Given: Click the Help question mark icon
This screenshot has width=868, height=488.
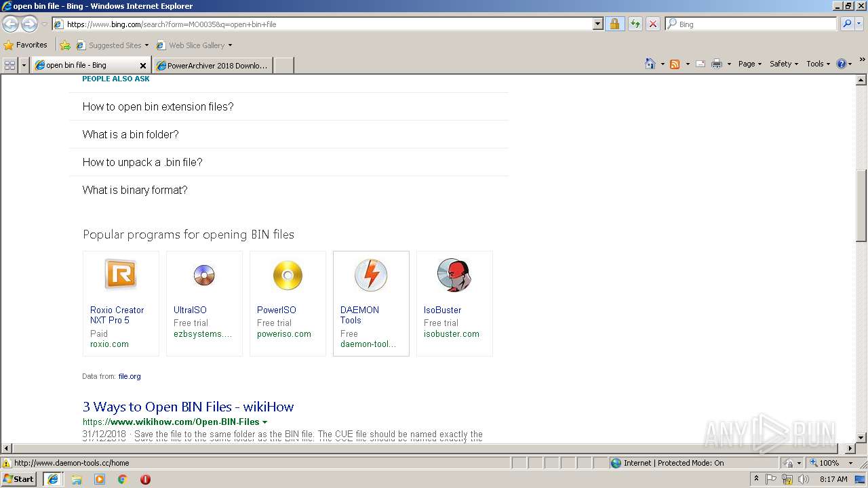Looking at the screenshot, I should click(x=842, y=64).
